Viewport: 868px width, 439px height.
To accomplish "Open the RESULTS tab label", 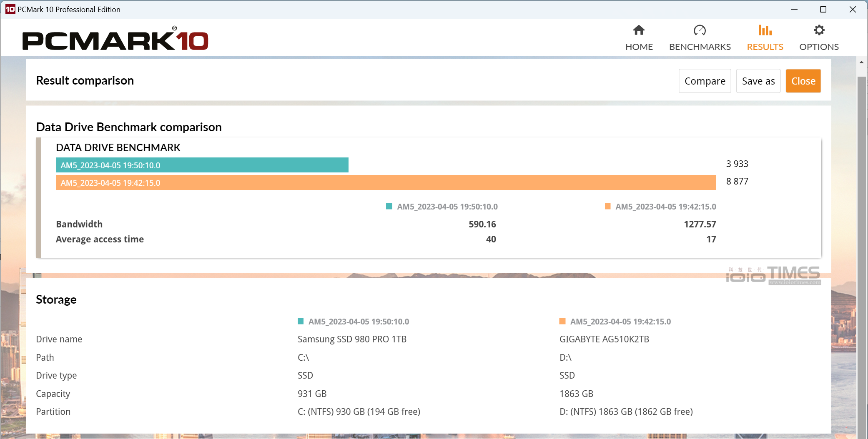I will [x=765, y=47].
